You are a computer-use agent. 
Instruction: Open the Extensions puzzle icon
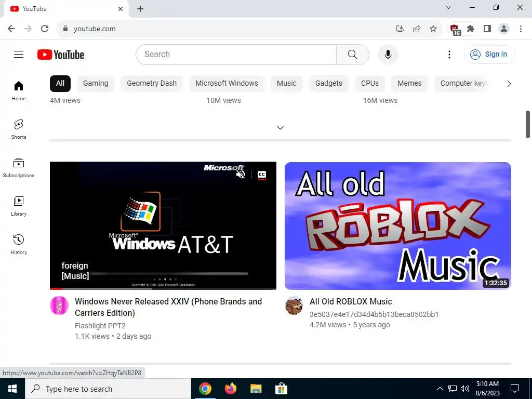coord(471,29)
